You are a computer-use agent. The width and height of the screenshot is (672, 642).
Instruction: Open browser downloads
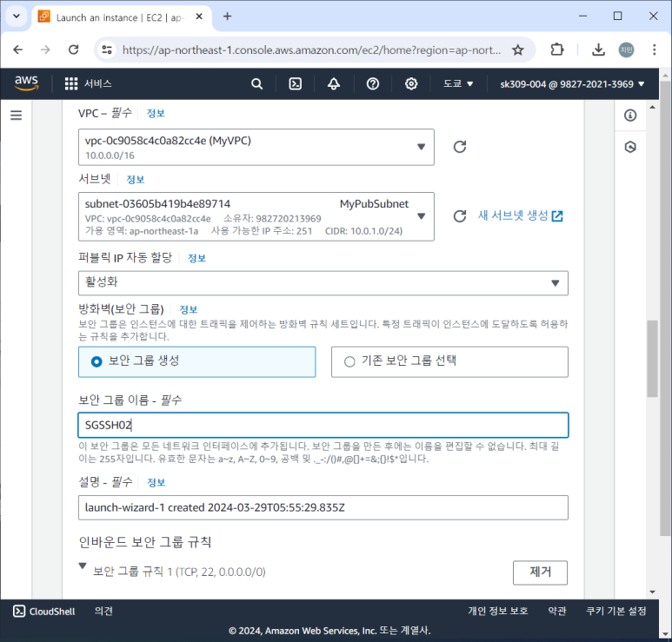click(x=598, y=50)
